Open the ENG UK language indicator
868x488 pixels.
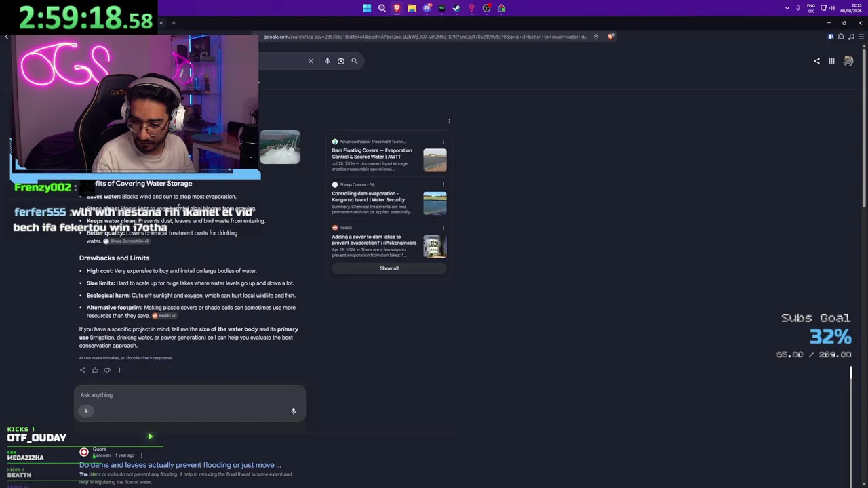810,8
